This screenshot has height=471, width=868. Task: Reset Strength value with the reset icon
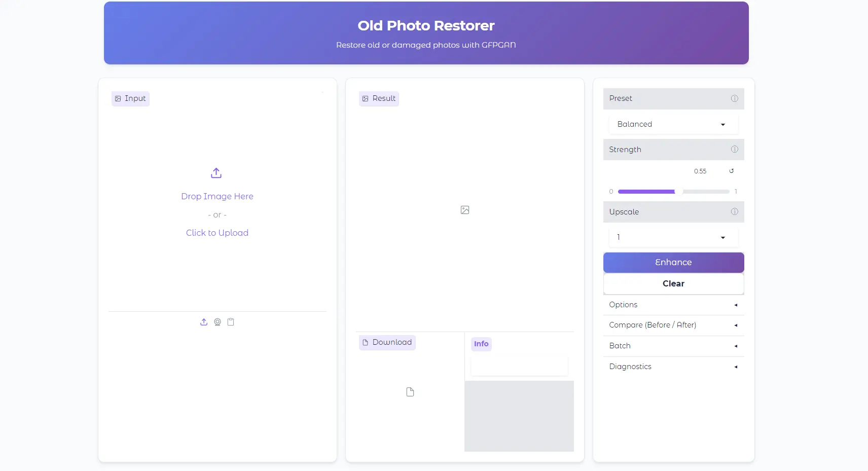[731, 171]
